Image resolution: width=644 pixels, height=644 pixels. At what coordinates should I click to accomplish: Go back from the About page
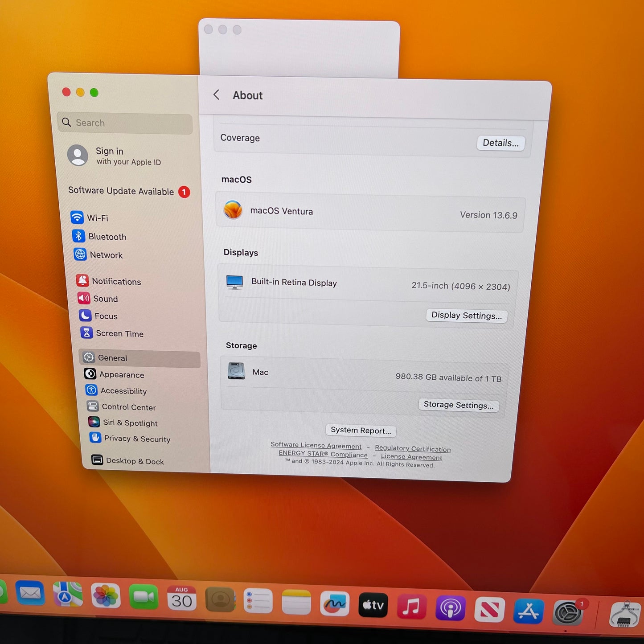point(216,94)
